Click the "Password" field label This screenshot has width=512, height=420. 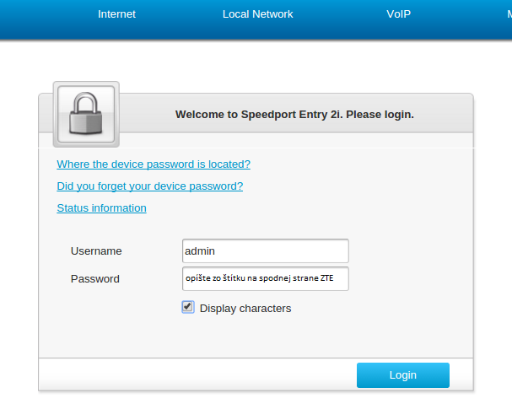click(x=95, y=278)
